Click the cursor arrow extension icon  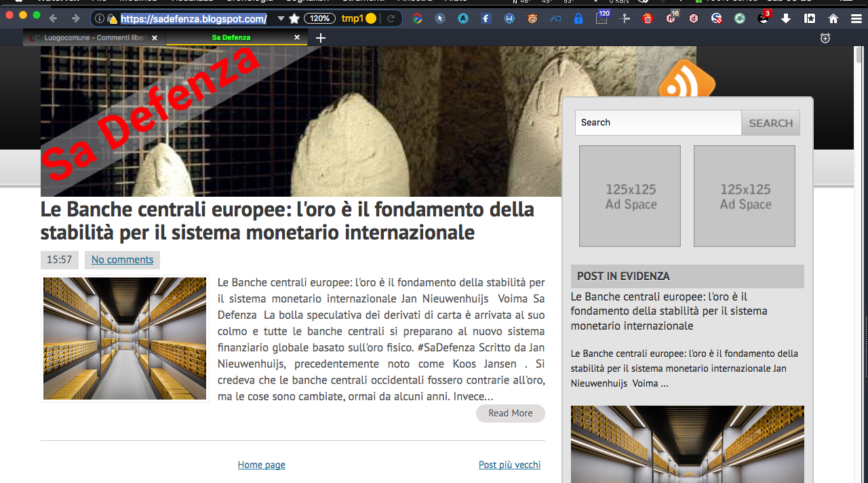(440, 18)
